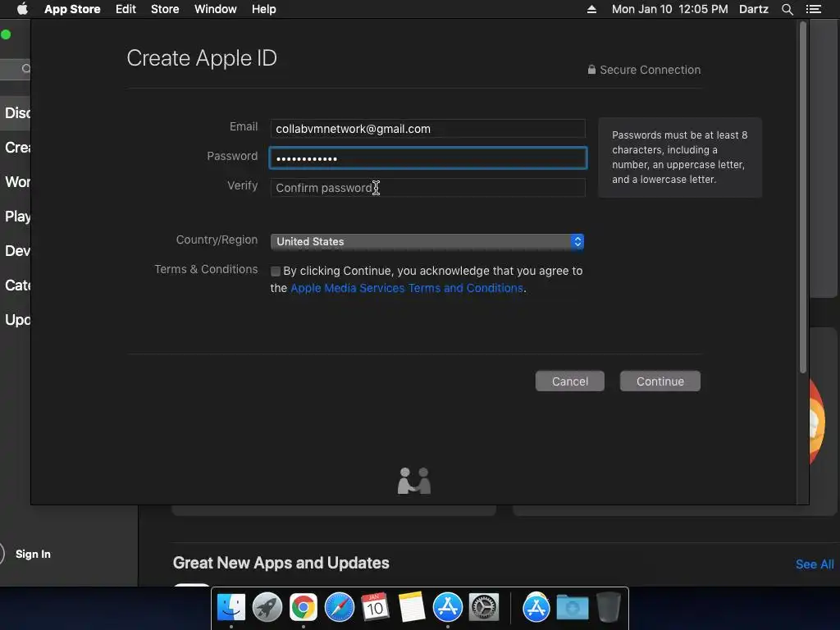Open App Store icon right of Dock divider

[536, 608]
